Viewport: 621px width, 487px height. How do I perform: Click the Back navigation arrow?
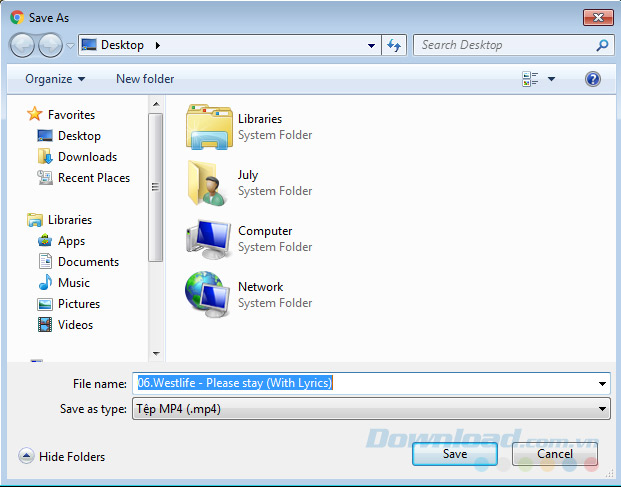(x=22, y=46)
